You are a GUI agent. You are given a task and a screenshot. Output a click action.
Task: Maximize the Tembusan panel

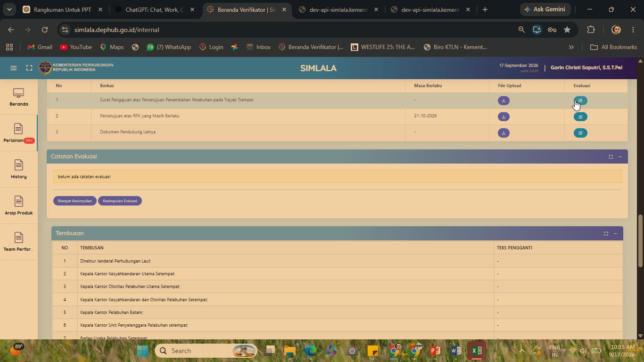(x=606, y=233)
